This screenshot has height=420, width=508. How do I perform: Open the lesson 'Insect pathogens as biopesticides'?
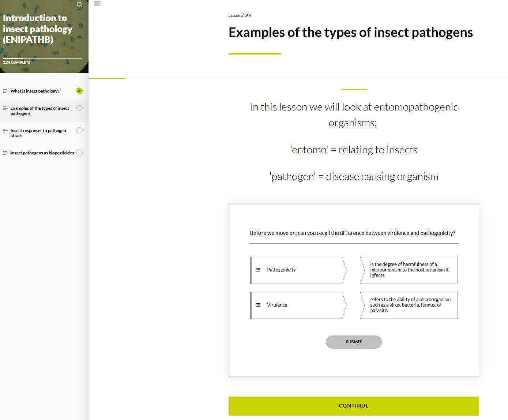click(41, 153)
